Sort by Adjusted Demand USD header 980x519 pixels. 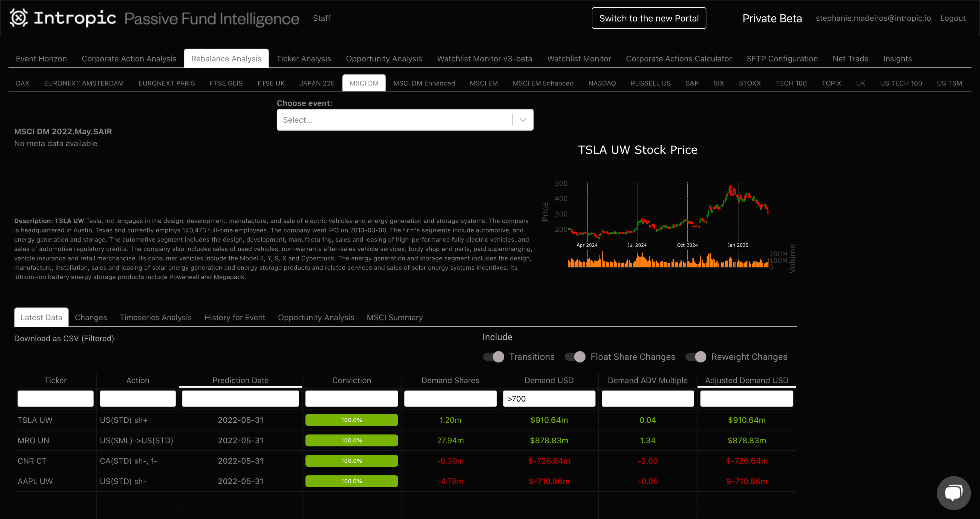tap(746, 380)
